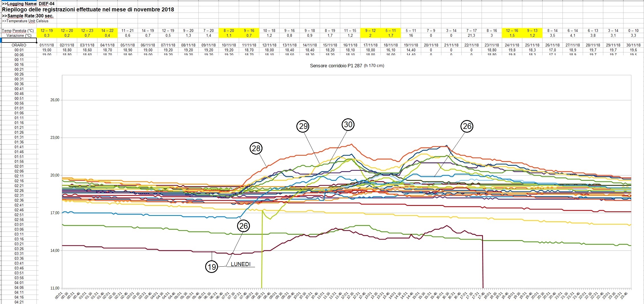The image size is (644, 304).
Task: Click the chart title Sensore corridoio P1 287
Action: click(347, 66)
